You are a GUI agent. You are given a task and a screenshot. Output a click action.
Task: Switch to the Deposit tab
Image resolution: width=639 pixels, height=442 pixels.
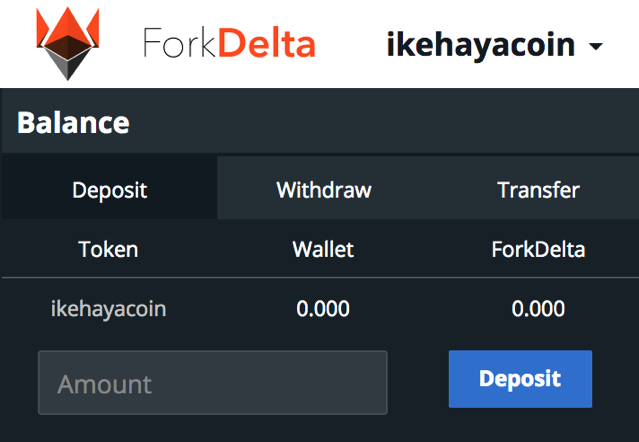pos(110,189)
